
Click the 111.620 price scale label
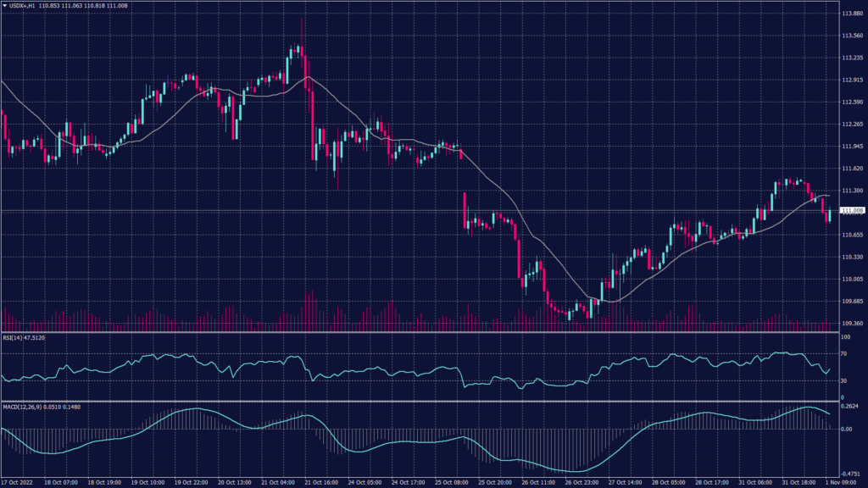[851, 169]
